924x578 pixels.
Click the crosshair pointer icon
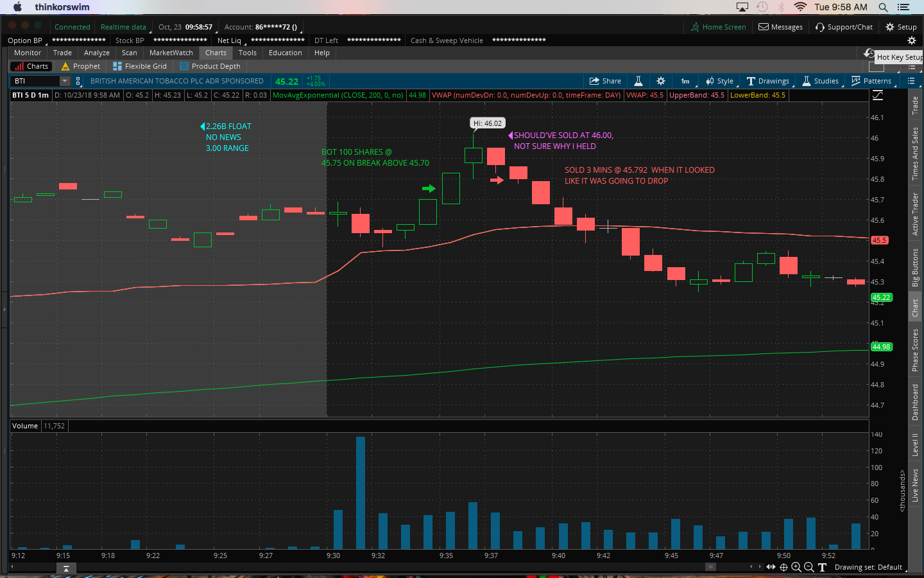(783, 567)
